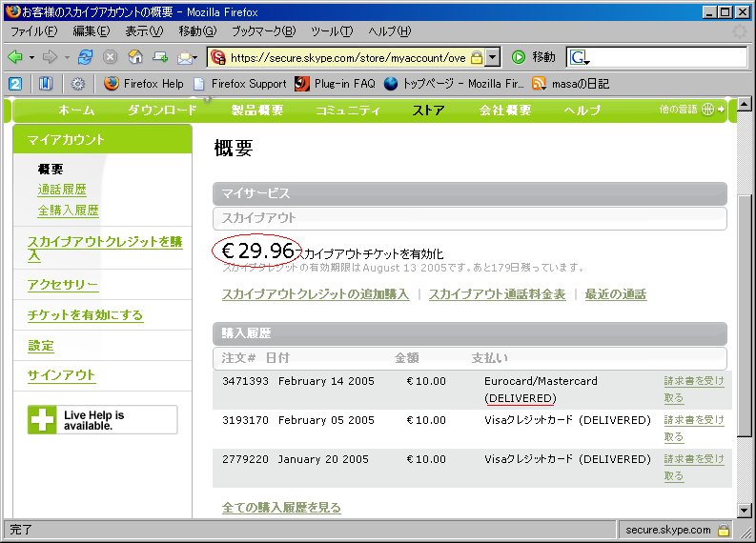Click the Live Help green plus icon
The height and width of the screenshot is (543, 756).
click(x=43, y=420)
